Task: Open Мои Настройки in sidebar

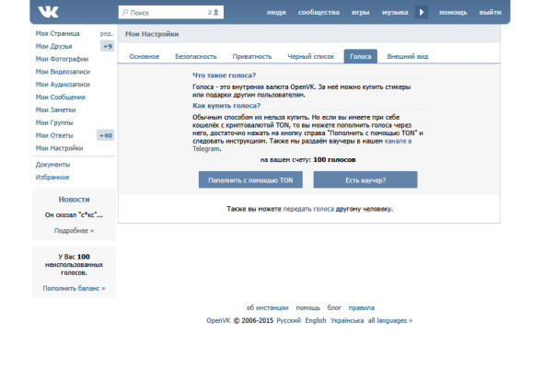Action: click(x=59, y=148)
